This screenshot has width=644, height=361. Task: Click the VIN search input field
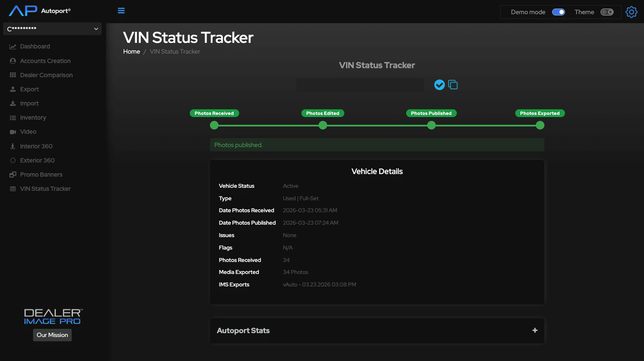pos(360,85)
